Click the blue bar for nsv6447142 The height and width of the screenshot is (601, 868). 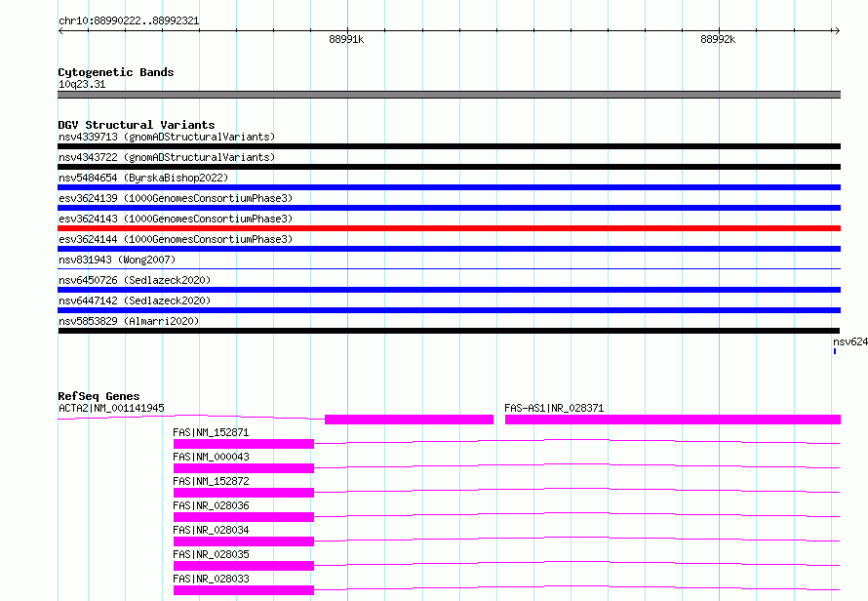[449, 310]
